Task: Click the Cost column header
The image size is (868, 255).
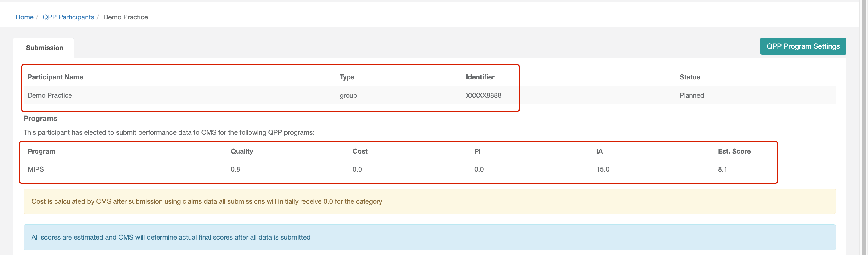Action: click(360, 151)
